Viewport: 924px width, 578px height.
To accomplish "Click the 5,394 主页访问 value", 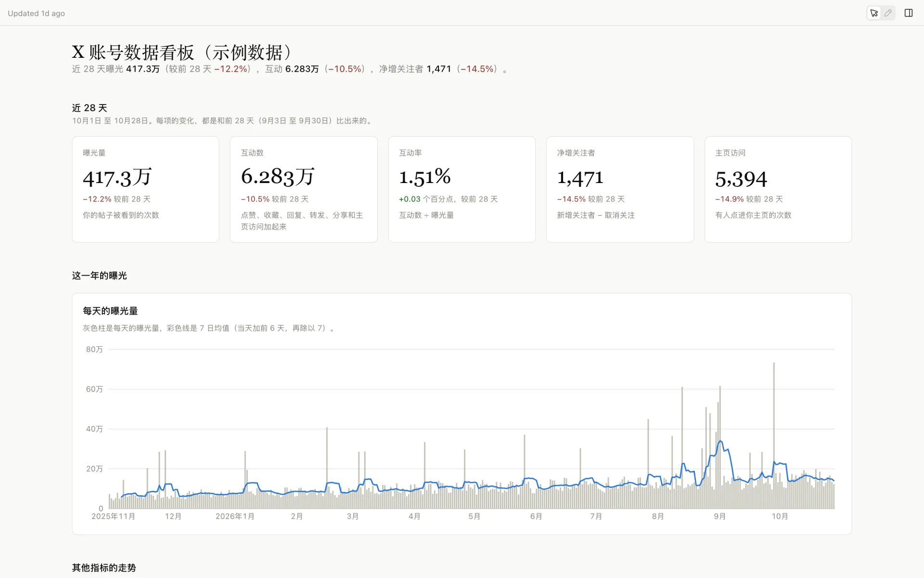I will point(741,179).
